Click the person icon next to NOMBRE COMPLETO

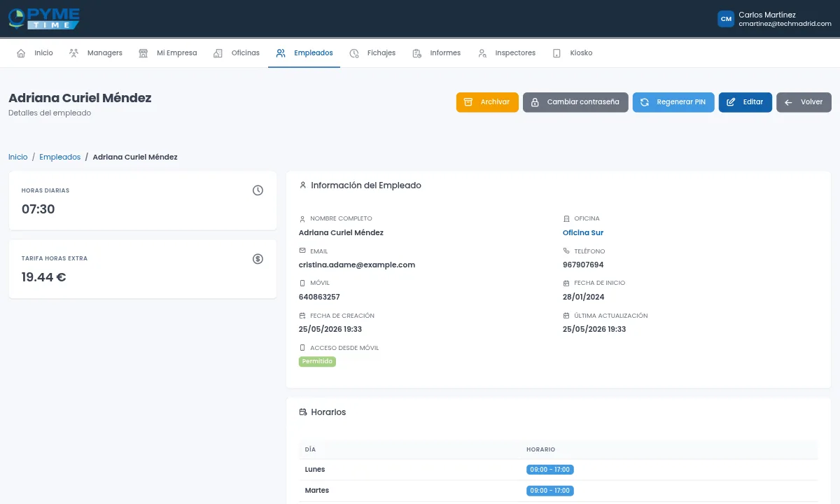tap(302, 218)
